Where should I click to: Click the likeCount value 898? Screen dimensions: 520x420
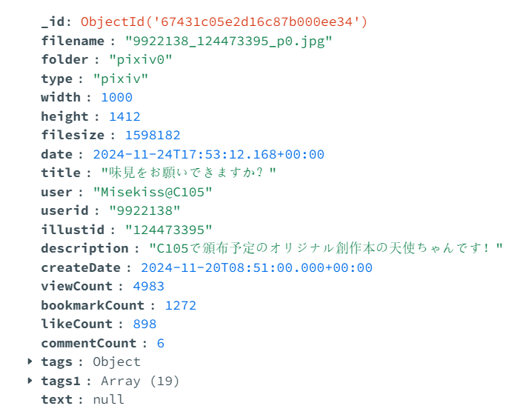click(144, 324)
